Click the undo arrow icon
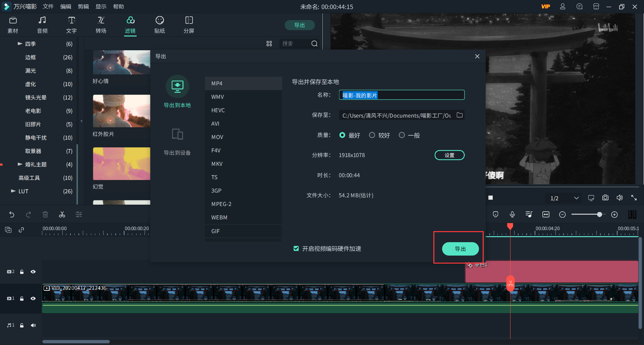The height and width of the screenshot is (345, 644). tap(12, 215)
